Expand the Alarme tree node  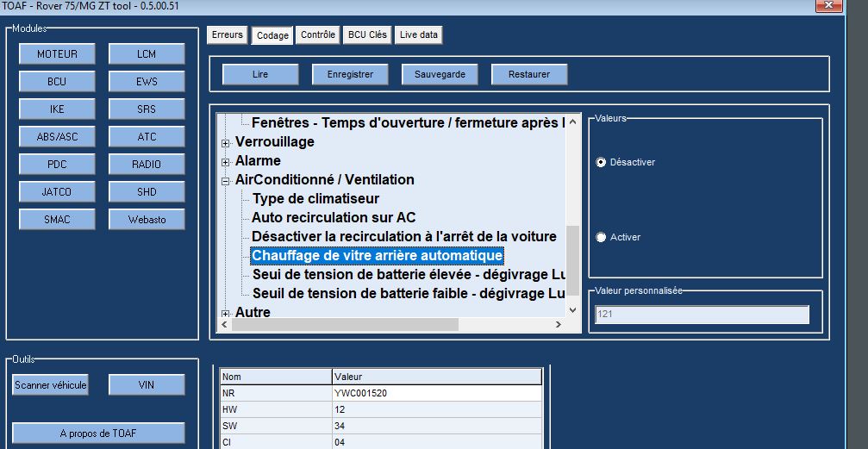[225, 162]
